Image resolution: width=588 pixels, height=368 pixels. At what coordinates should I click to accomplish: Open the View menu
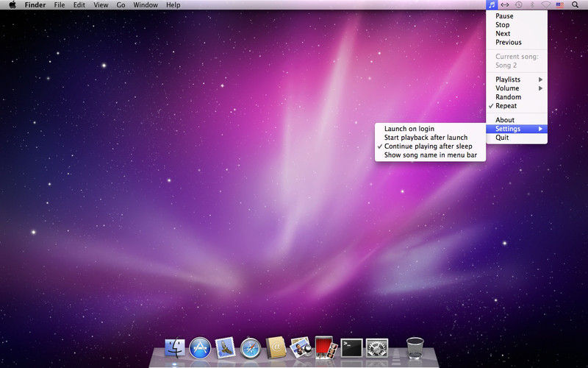click(101, 5)
